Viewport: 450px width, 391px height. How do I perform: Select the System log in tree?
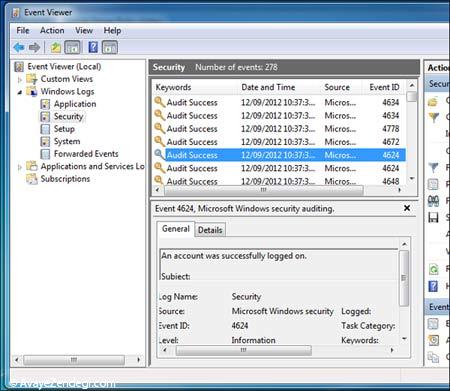tap(67, 142)
